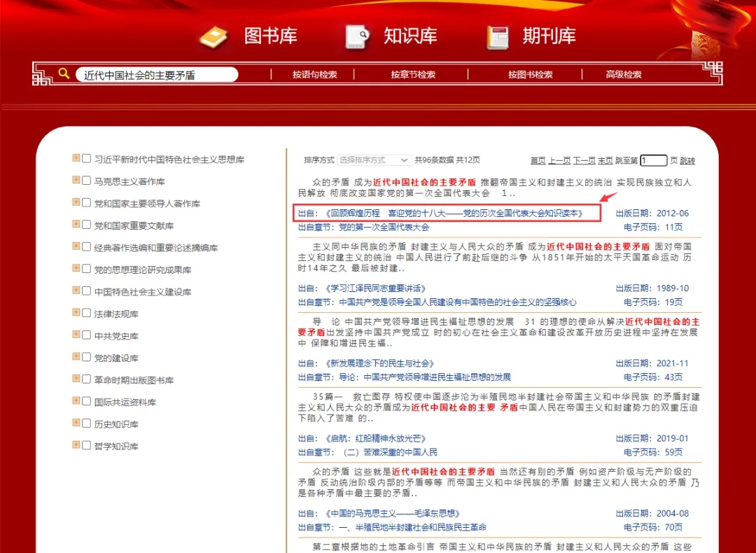Click the 知识库 magnifier document icon
This screenshot has height=553, width=756.
(x=357, y=36)
